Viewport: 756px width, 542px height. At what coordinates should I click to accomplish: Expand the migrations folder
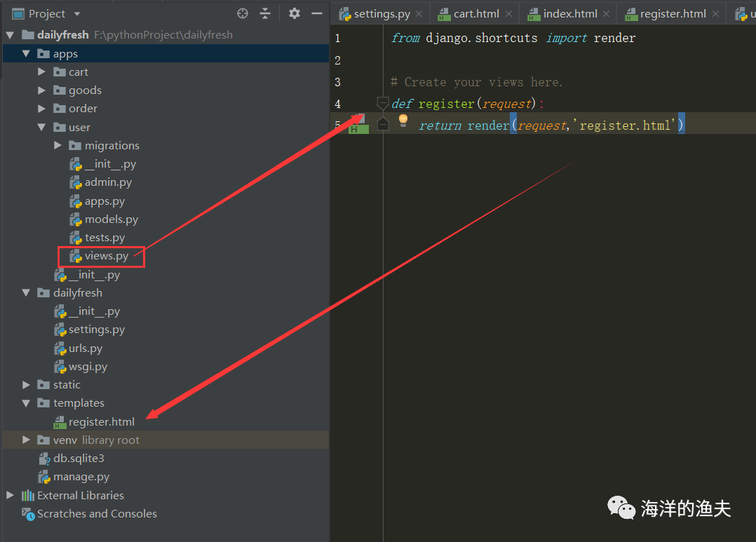click(x=58, y=145)
